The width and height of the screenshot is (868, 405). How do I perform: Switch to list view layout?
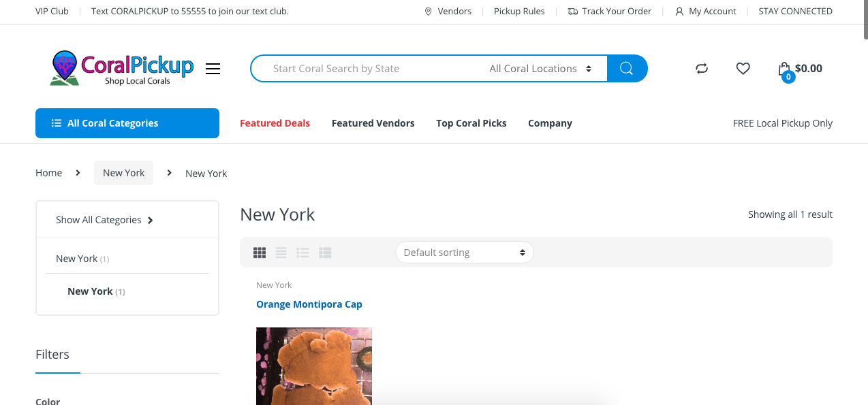(x=281, y=253)
